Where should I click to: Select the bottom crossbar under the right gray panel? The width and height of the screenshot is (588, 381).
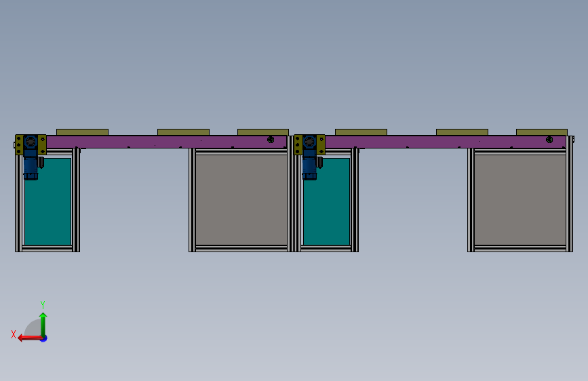pyautogui.click(x=520, y=248)
